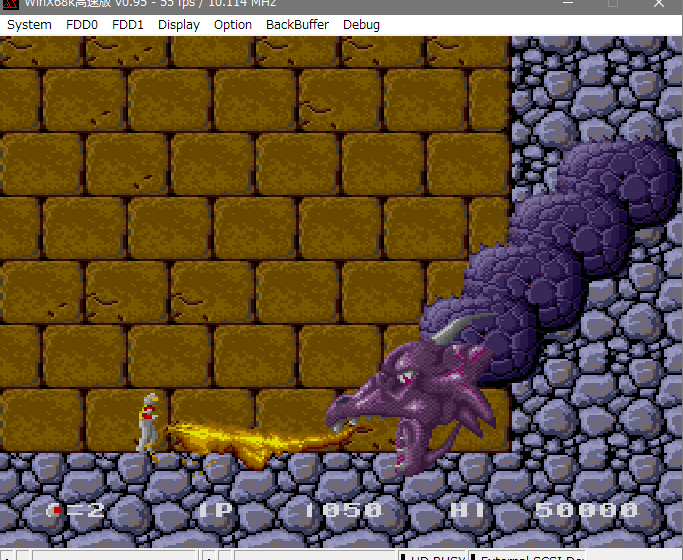Maximize the emulator window
The height and width of the screenshot is (560, 683).
tap(612, 4)
